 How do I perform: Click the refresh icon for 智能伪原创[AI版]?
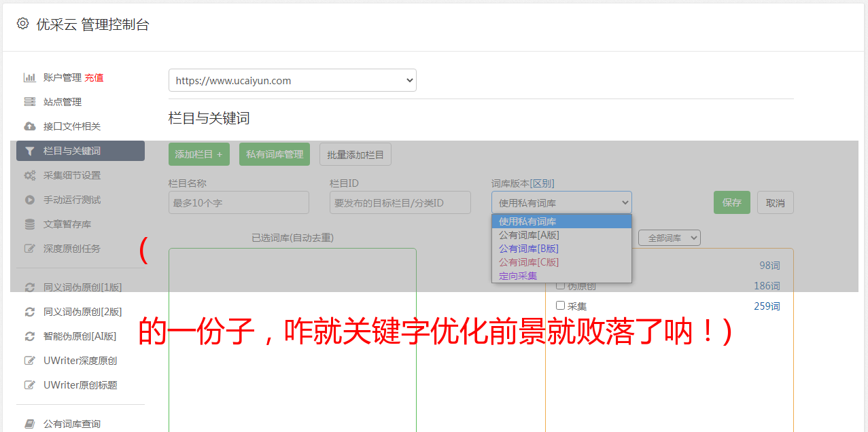pyautogui.click(x=29, y=336)
